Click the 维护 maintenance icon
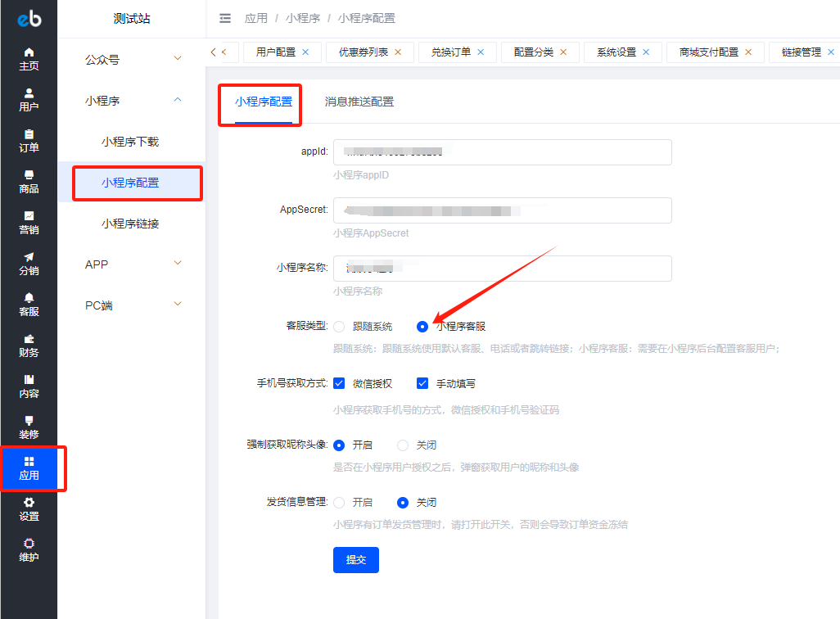Screen dimensions: 840x619 [x=29, y=549]
